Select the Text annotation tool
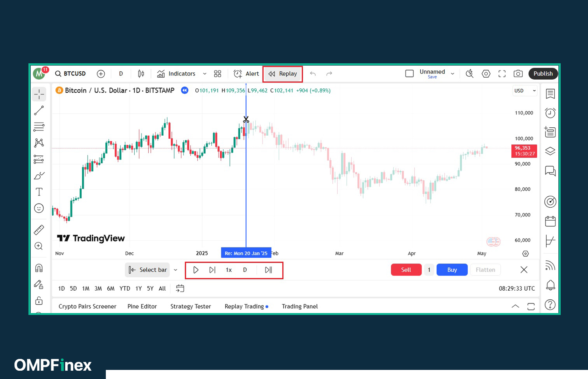The image size is (588, 379). tap(39, 192)
